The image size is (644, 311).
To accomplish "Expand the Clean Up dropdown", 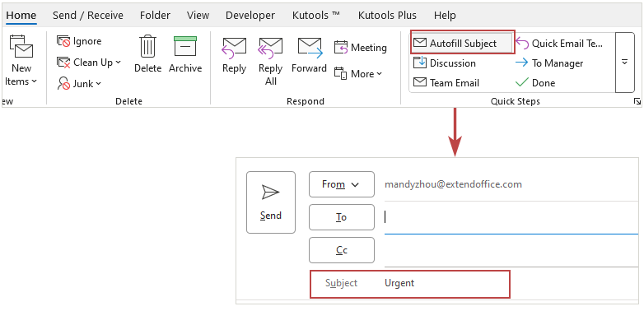I will 89,63.
